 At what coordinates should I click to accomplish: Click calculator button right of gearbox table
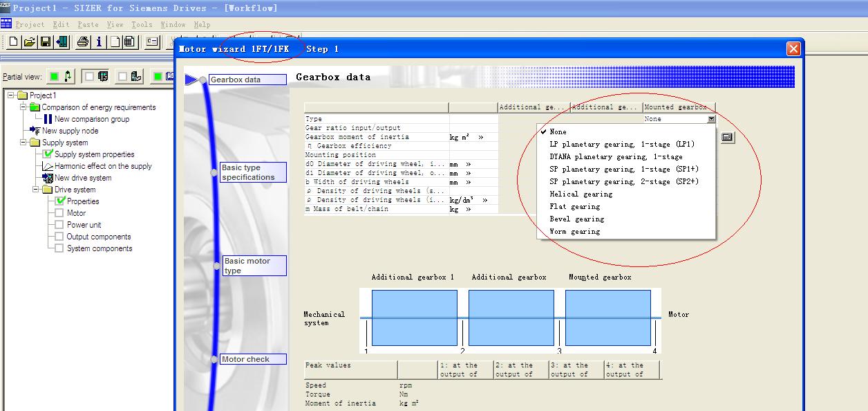[x=727, y=138]
